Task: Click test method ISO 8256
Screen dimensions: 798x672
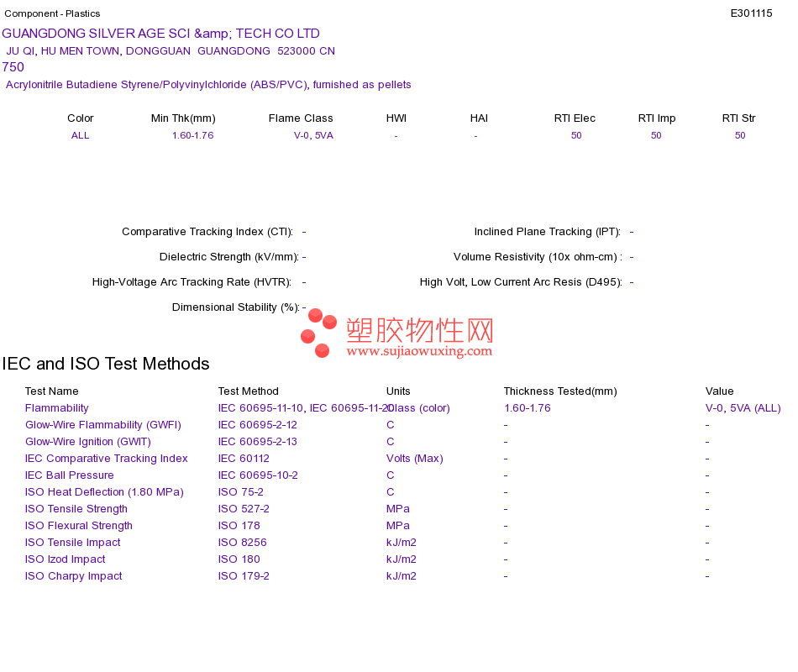Action: [242, 543]
